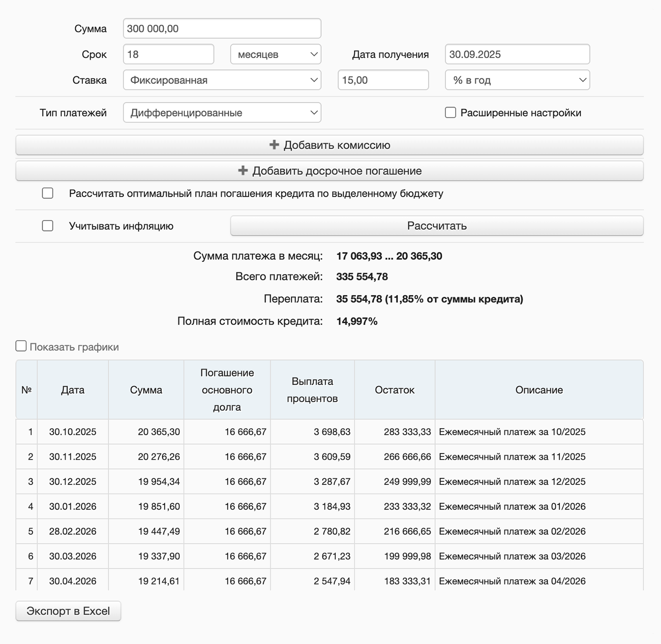
Task: Toggle the Показать графики checkbox
Action: click(x=21, y=346)
